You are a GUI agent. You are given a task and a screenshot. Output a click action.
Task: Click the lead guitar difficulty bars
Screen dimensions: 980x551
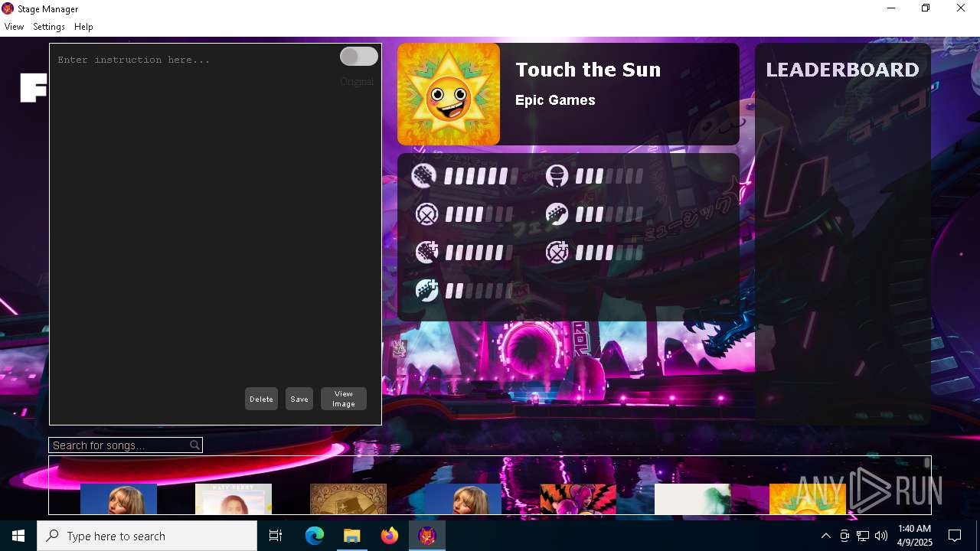pyautogui.click(x=481, y=177)
